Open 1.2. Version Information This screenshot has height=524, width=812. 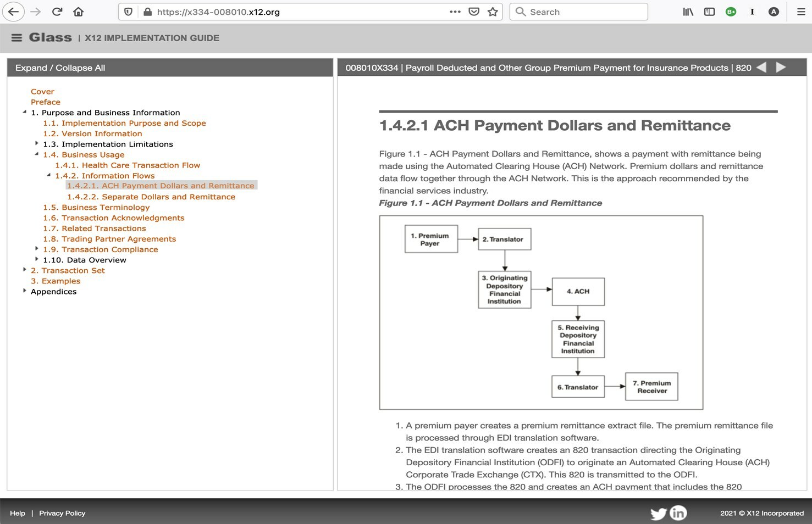(x=92, y=133)
